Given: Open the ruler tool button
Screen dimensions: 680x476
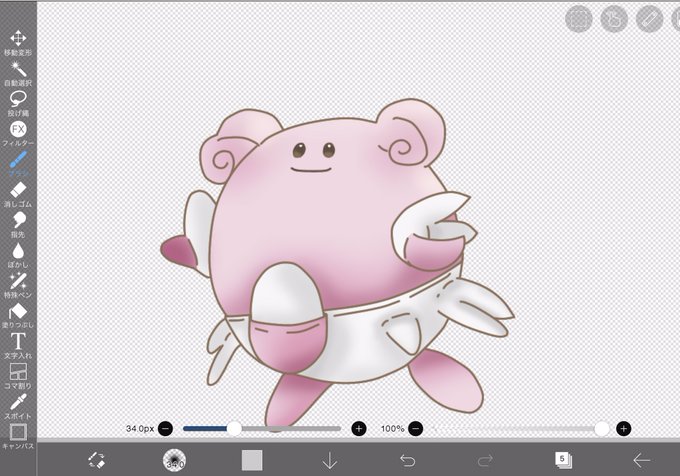Looking at the screenshot, I should 649,19.
